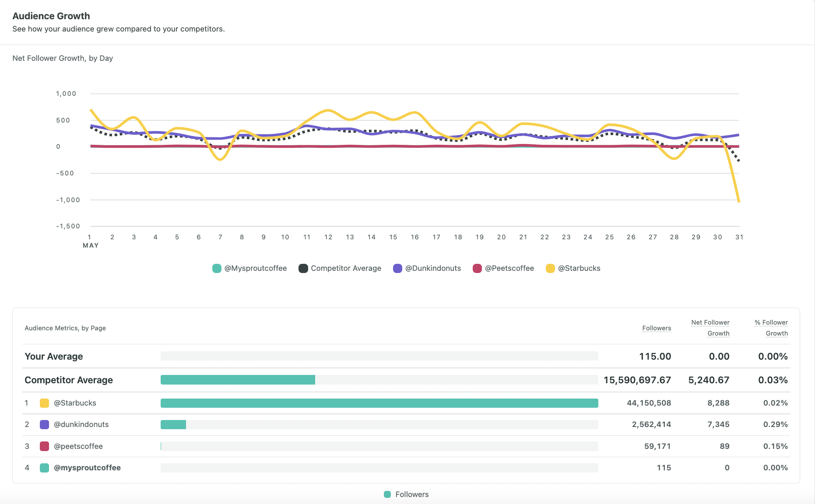Click the purple dunkindonuts swatch in the table
The height and width of the screenshot is (504, 815).
click(x=44, y=424)
